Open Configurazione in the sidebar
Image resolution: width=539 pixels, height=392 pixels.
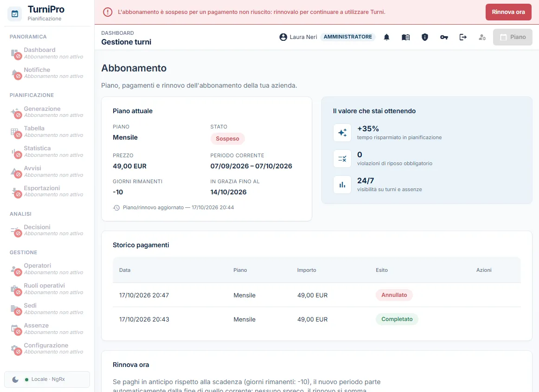point(47,348)
